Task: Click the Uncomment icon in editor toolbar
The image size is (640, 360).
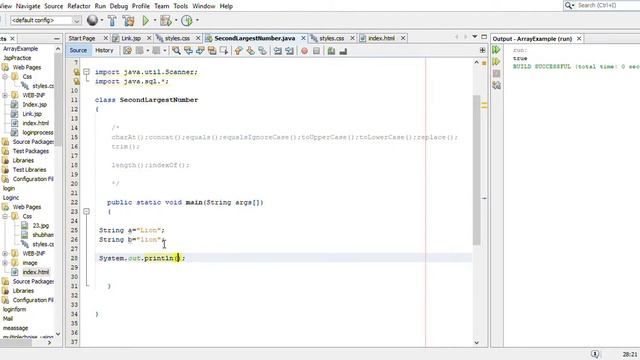Action: coord(343,51)
